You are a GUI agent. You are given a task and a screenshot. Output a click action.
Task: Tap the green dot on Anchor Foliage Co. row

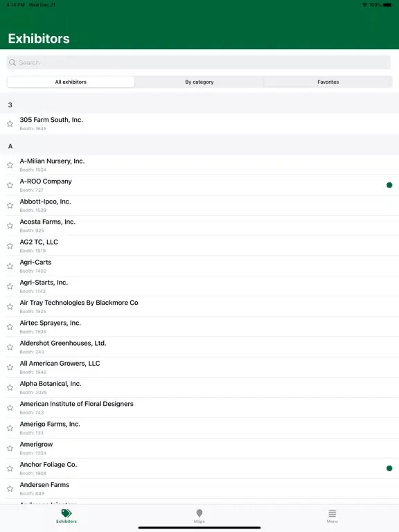pyautogui.click(x=389, y=468)
